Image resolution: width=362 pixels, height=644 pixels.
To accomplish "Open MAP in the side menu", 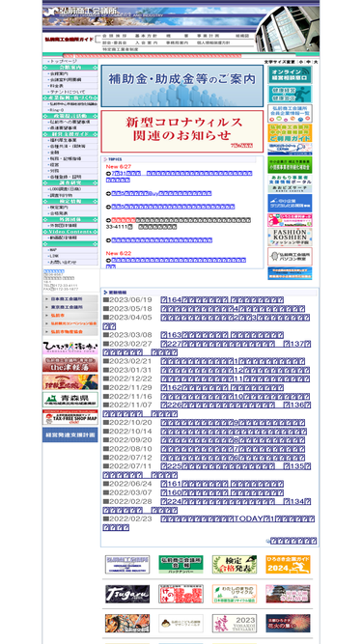I will point(70,250).
